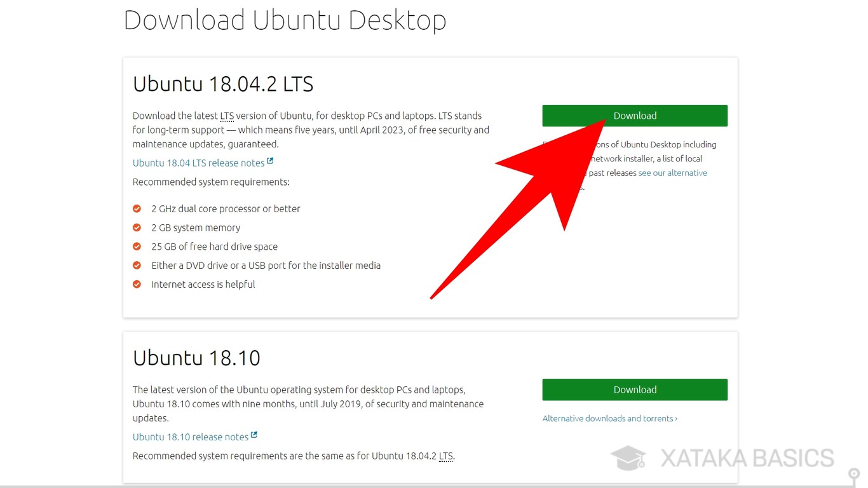
Task: Click the small circle icon at the bottom-right corner
Action: click(x=853, y=474)
